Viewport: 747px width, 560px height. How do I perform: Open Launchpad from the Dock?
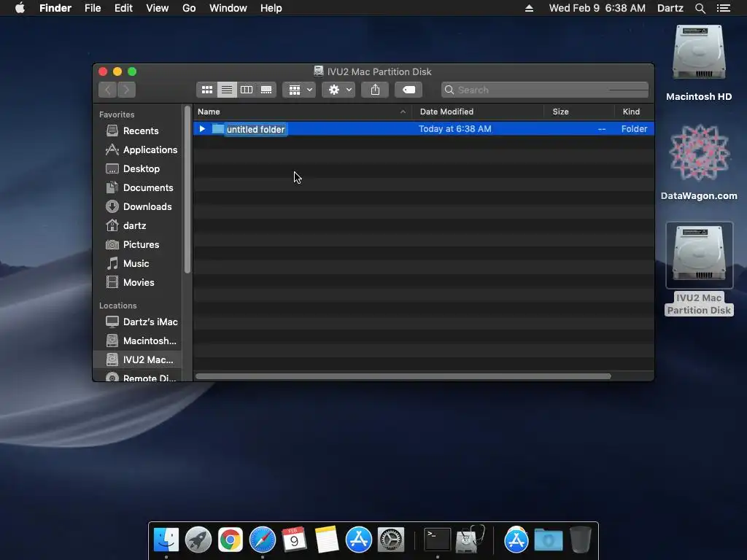tap(198, 540)
